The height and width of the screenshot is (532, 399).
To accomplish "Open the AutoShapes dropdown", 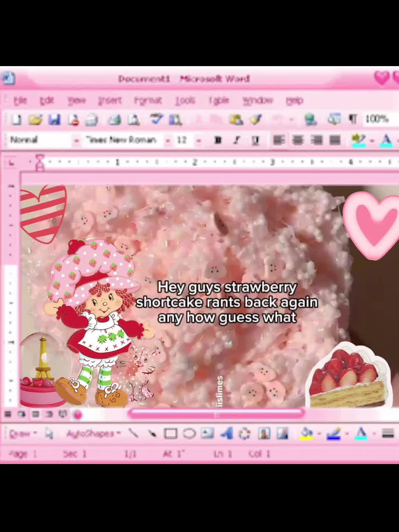I will tap(93, 433).
